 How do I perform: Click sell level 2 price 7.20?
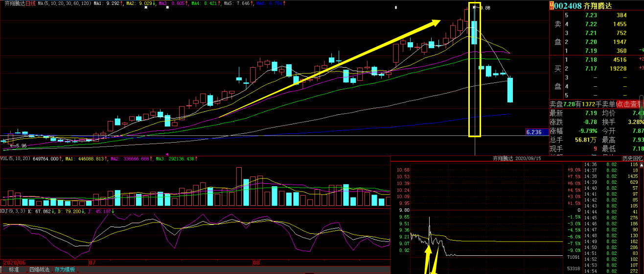(x=591, y=42)
